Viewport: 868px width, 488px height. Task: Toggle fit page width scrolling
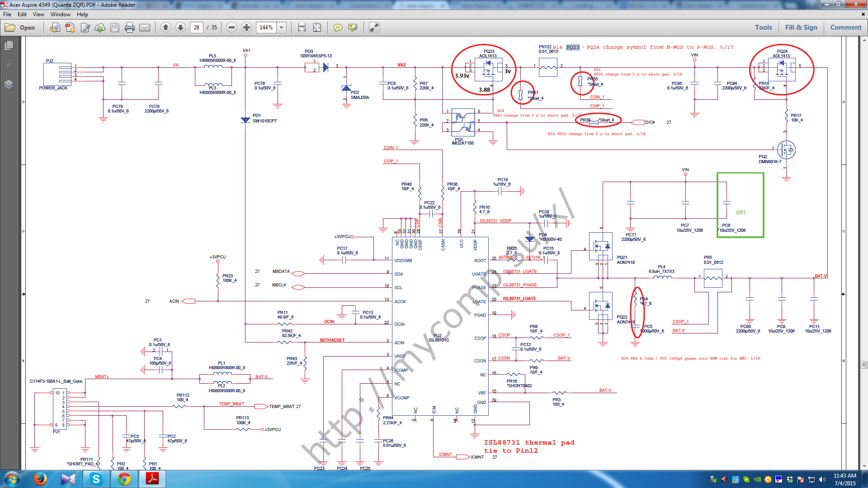[302, 28]
